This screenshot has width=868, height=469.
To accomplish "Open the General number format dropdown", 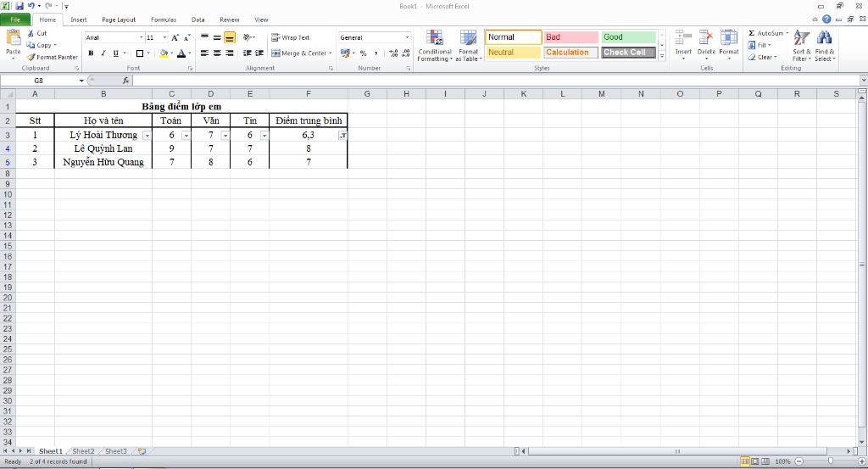I will [x=408, y=37].
